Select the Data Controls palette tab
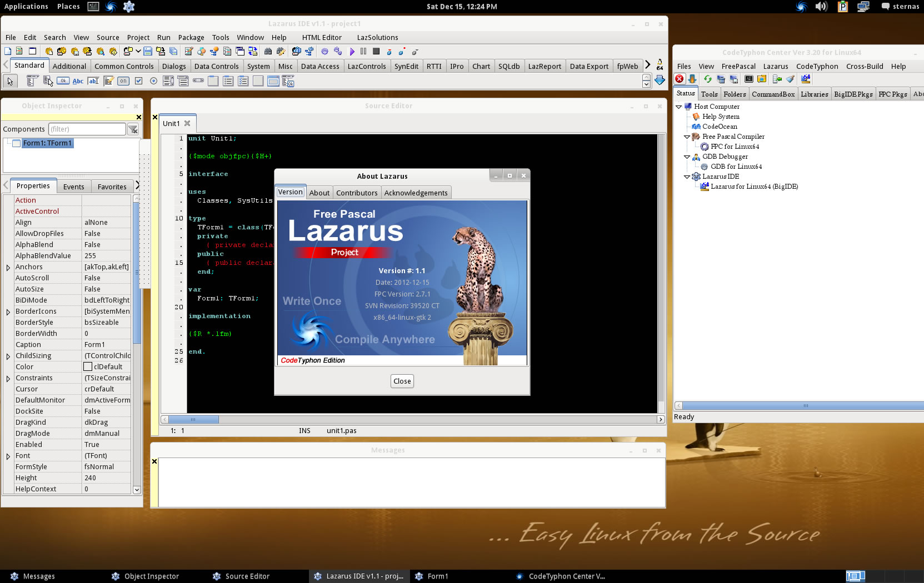 (216, 66)
